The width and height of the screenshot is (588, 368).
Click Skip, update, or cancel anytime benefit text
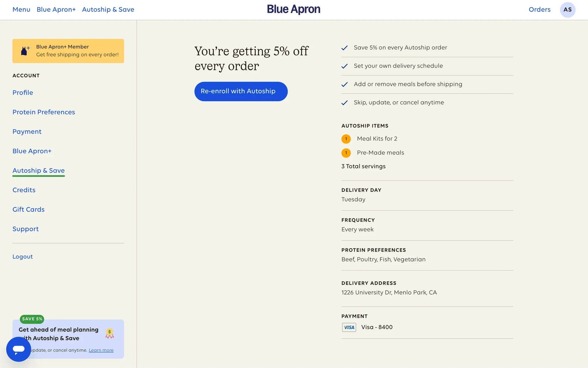point(399,103)
